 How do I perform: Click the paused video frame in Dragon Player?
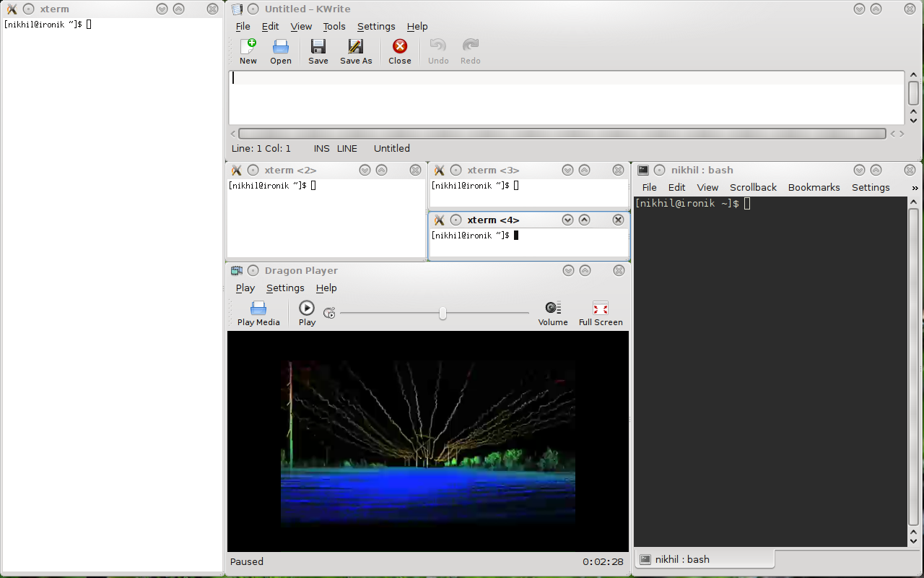tap(428, 441)
